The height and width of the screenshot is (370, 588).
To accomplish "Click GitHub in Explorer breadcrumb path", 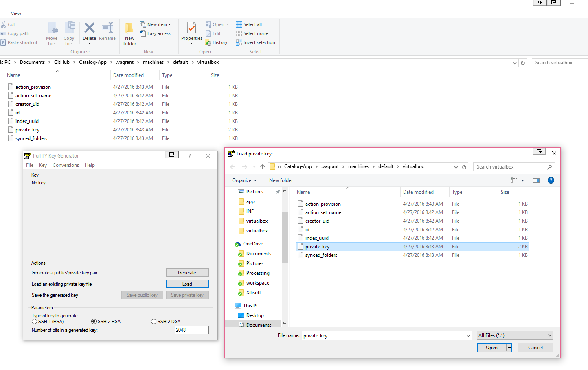I will tap(62, 62).
